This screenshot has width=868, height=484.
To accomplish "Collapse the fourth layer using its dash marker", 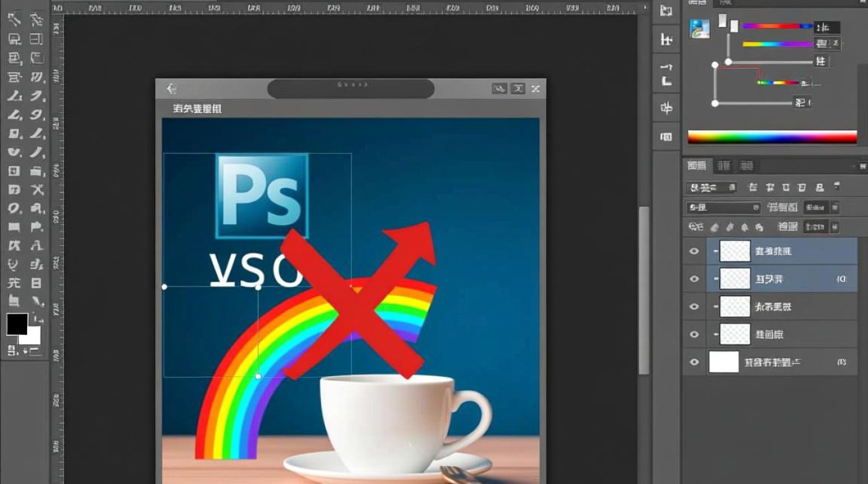I will 716,334.
